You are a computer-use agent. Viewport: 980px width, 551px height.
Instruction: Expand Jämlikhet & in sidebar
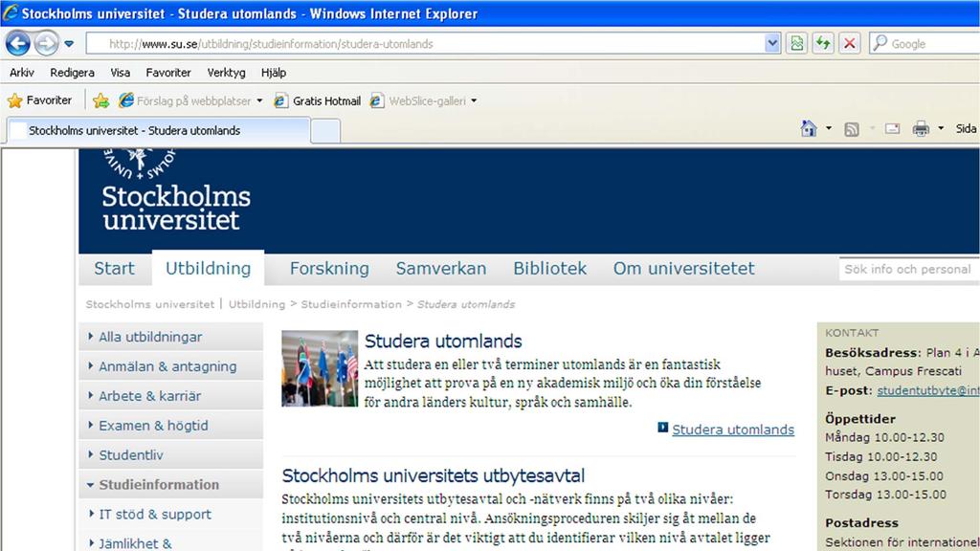coord(170,542)
